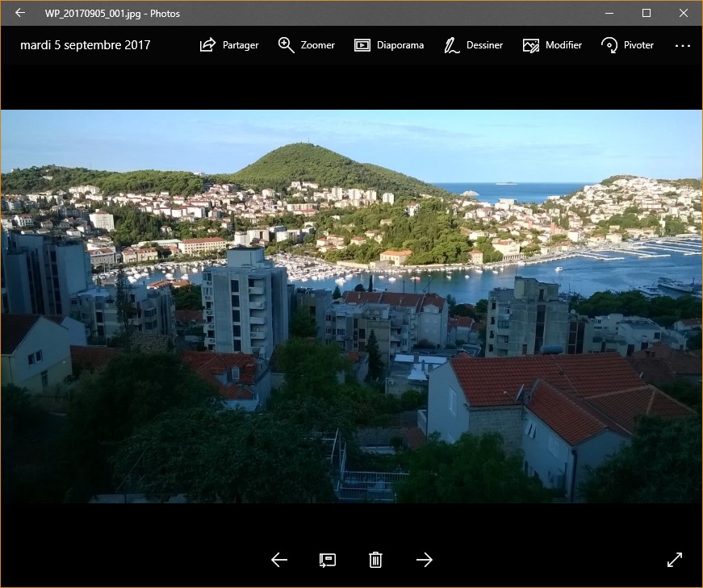Image resolution: width=703 pixels, height=588 pixels.
Task: Open the three-dots more options menu
Action: (682, 45)
